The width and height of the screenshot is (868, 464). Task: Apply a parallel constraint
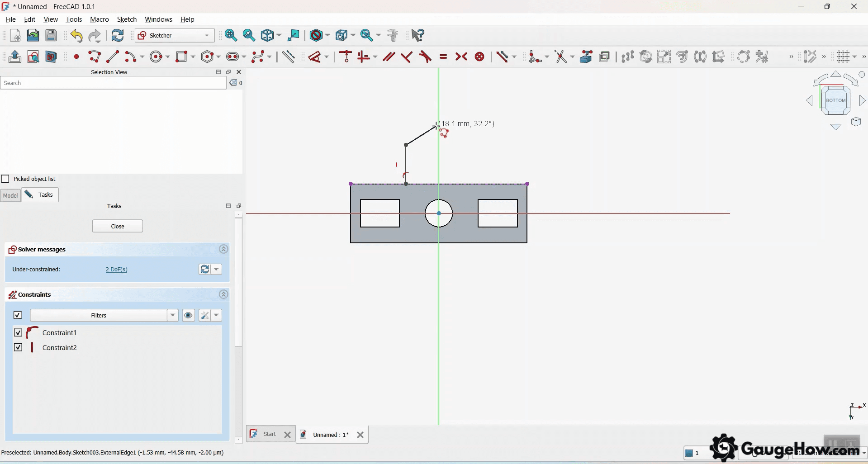coord(388,57)
